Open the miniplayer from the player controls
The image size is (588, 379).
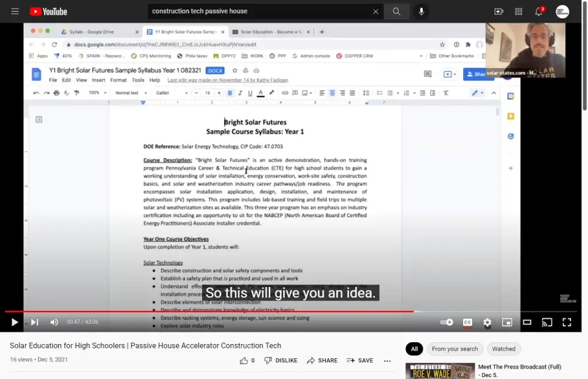pos(507,322)
